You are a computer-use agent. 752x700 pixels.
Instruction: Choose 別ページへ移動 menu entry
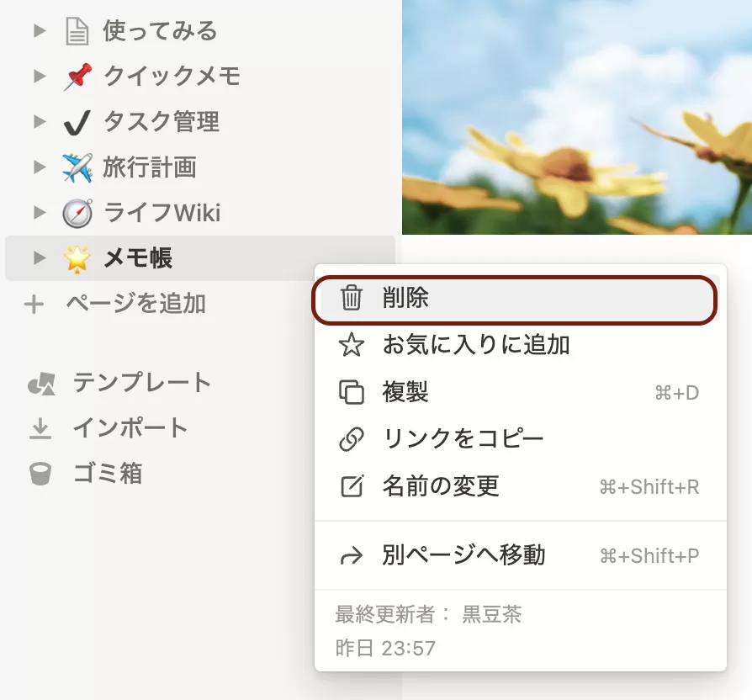[x=521, y=555]
